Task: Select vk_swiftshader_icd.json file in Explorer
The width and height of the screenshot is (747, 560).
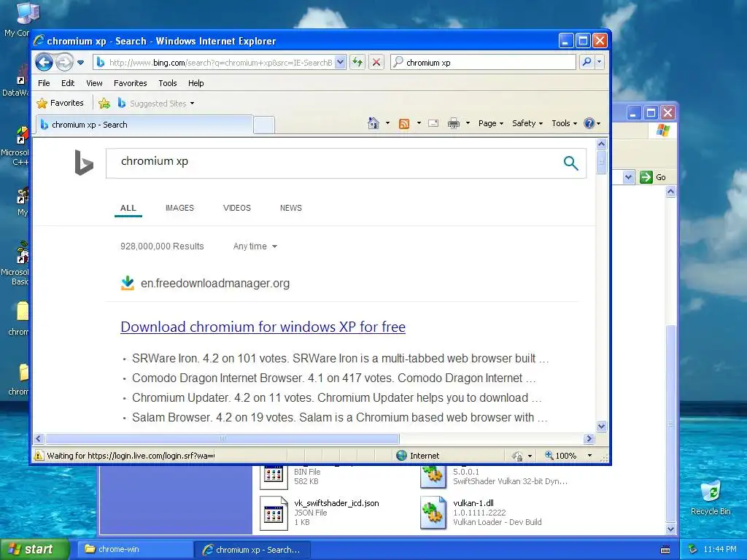Action: (x=320, y=513)
